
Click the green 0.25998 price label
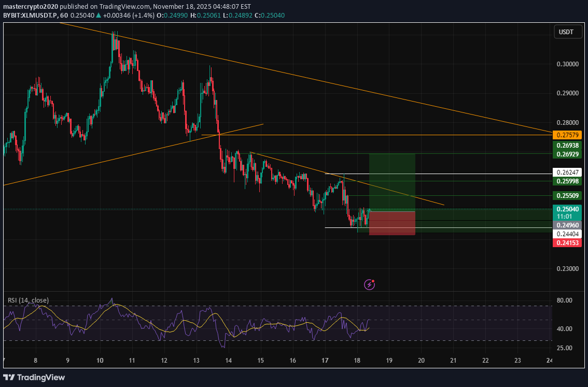coord(568,181)
